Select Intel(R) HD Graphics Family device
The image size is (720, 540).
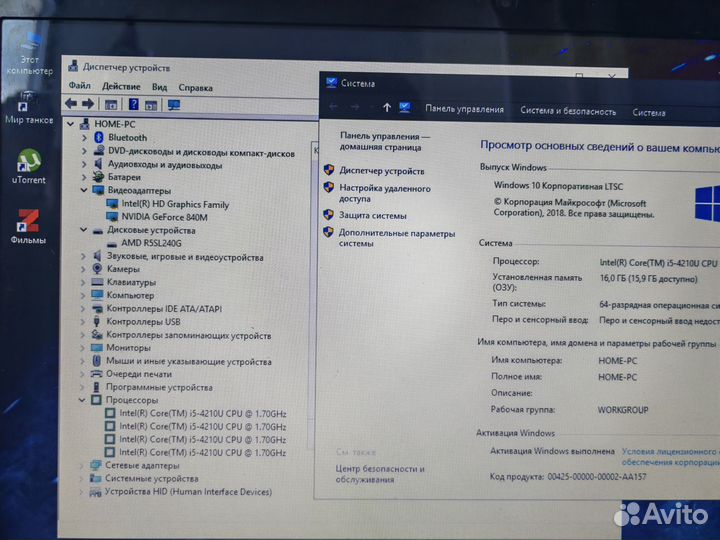coord(175,204)
